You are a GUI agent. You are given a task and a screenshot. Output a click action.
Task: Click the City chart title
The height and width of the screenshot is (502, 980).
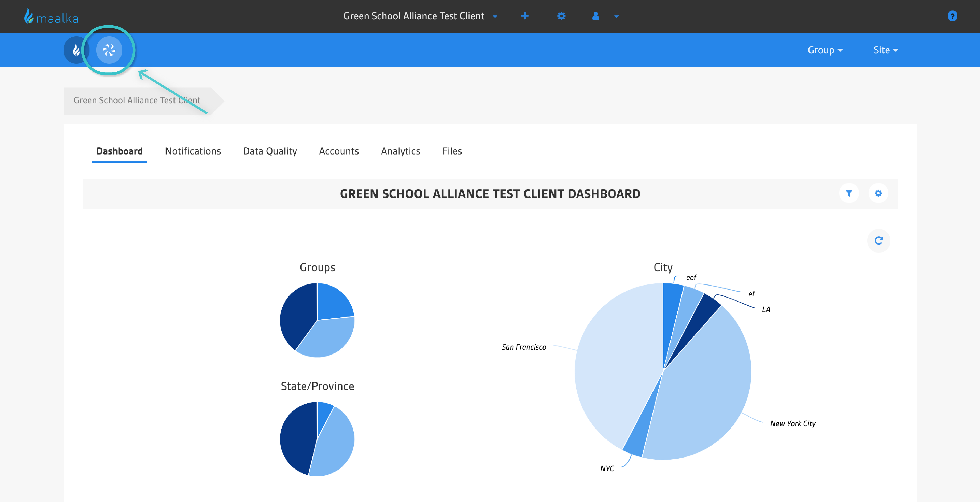(x=663, y=267)
